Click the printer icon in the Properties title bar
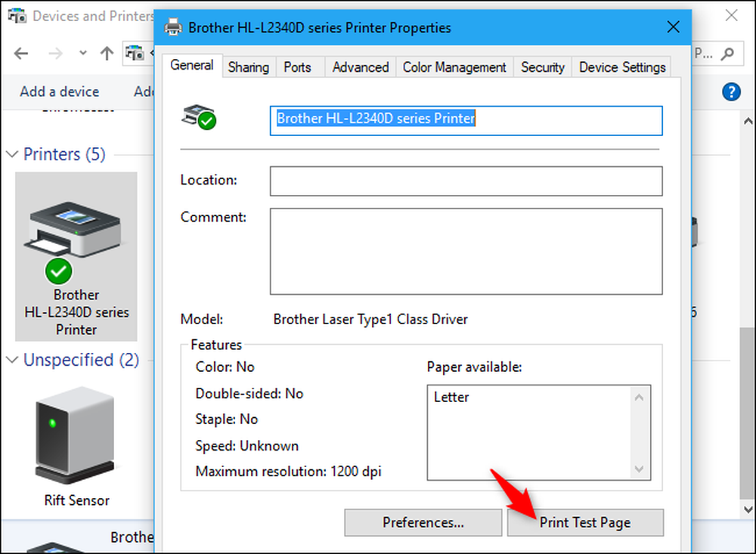 click(174, 27)
